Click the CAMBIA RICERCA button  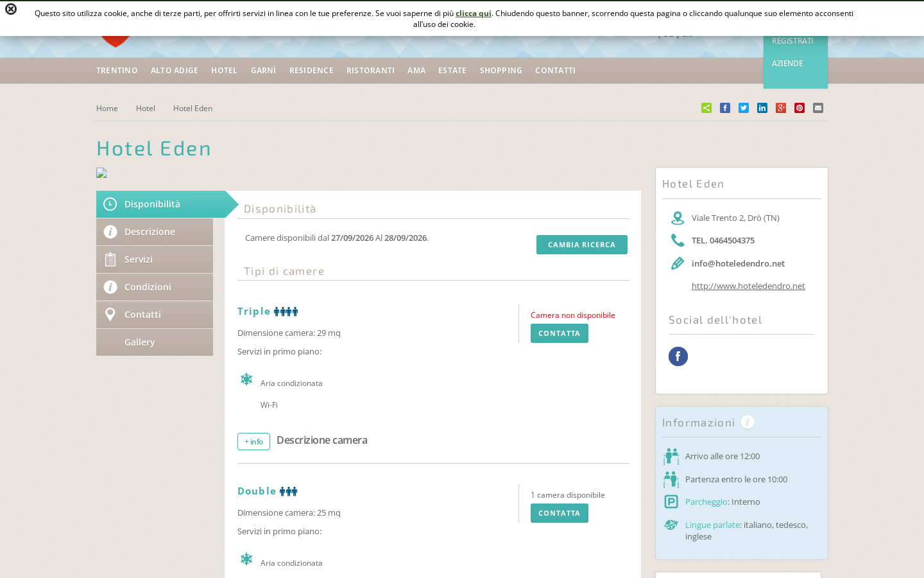582,245
